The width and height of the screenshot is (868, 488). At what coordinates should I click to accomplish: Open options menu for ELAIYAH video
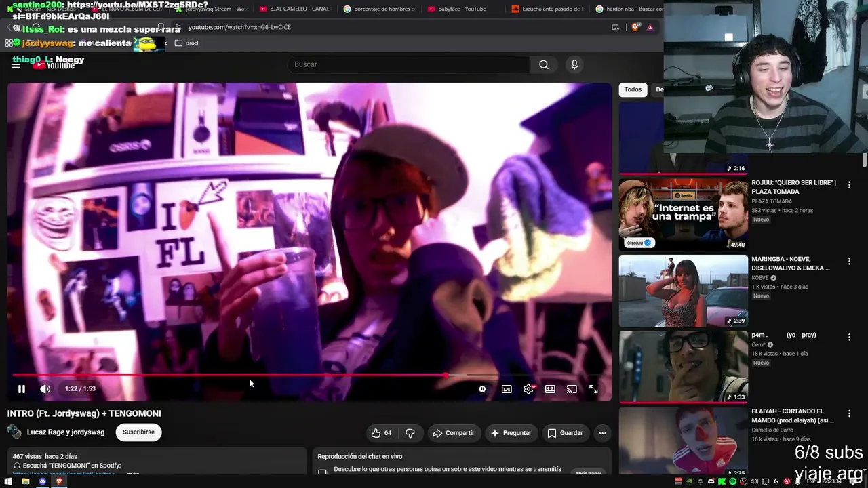[x=849, y=413]
